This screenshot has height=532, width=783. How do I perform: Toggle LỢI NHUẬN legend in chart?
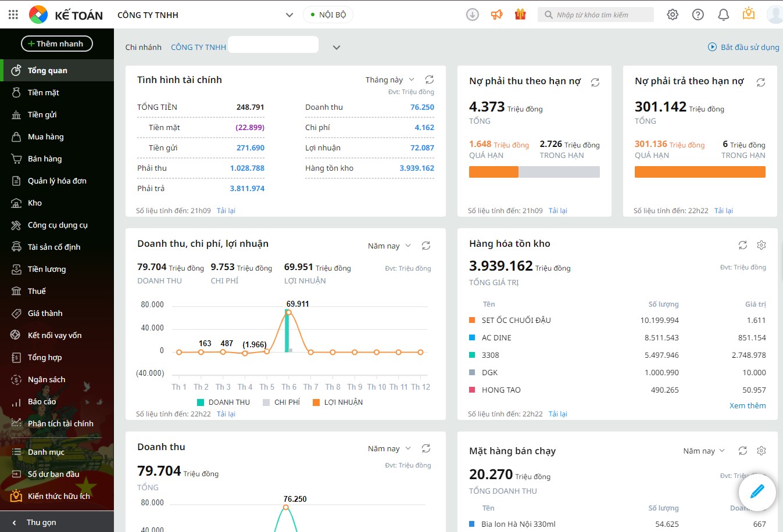coord(338,402)
